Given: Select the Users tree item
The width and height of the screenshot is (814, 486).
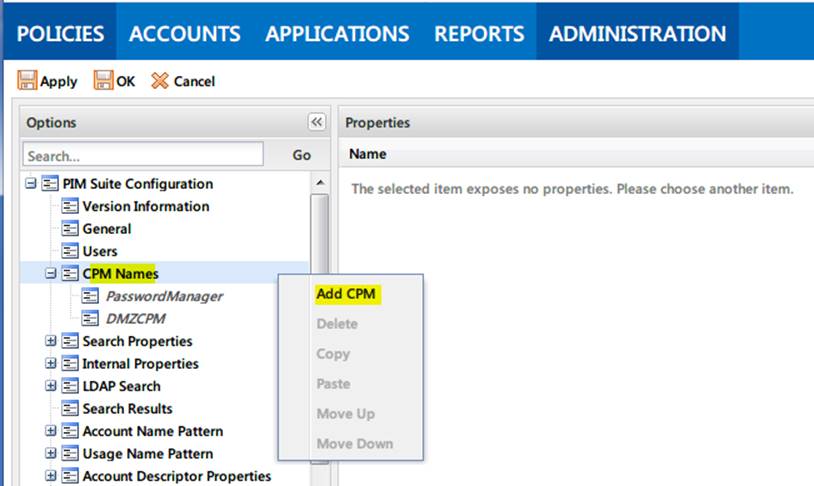Looking at the screenshot, I should point(100,251).
